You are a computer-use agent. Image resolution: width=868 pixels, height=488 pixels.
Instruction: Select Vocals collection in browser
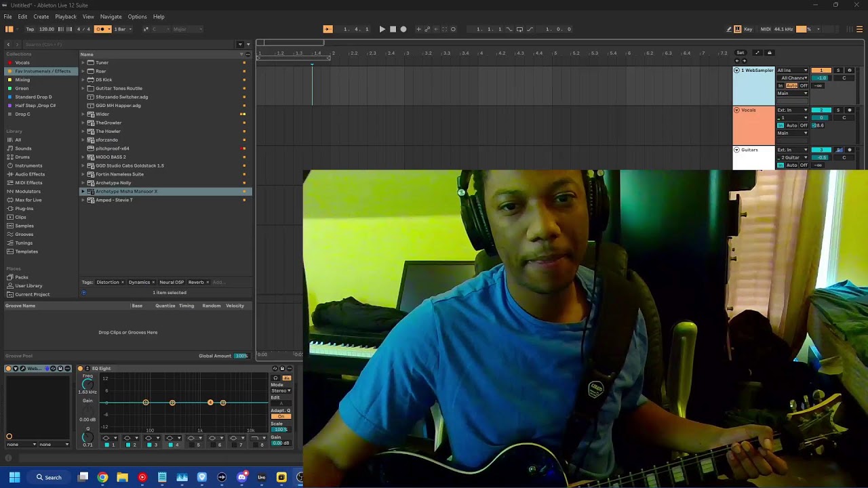(22, 62)
